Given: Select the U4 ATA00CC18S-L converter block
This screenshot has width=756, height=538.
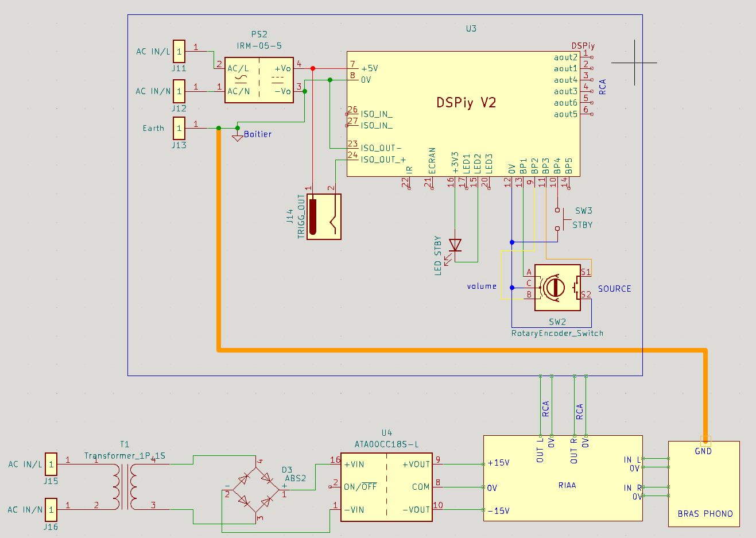Looking at the screenshot, I should tap(386, 487).
